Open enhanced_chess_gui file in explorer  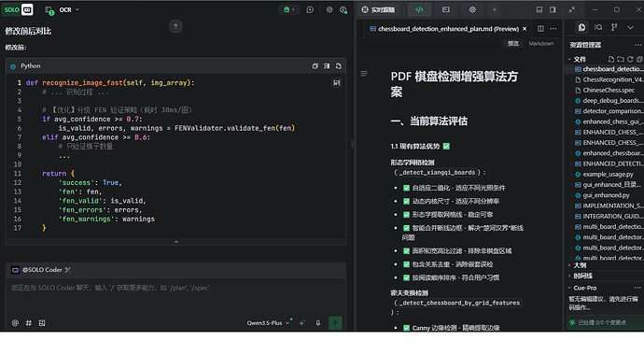(x=609, y=121)
